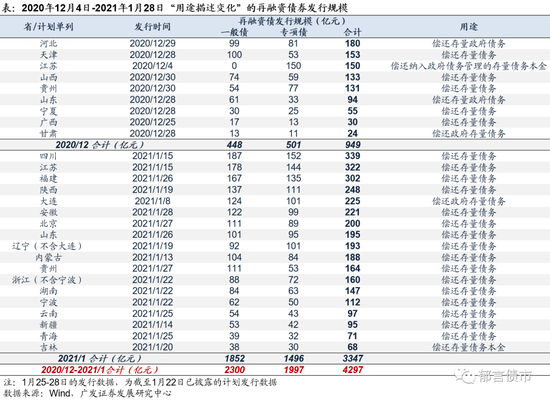Select the 安徽 row name

pos(48,212)
